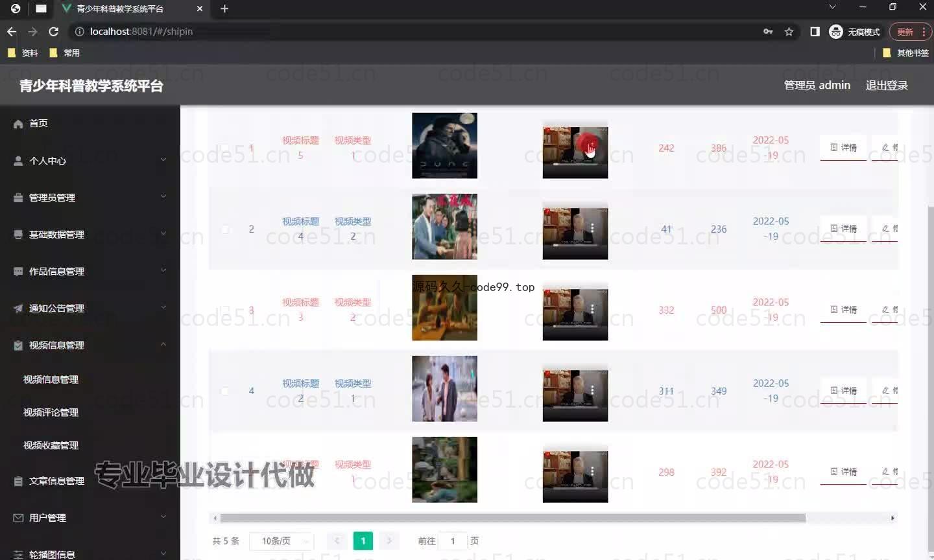Open the 首页 menu entry
This screenshot has height=560, width=934.
(90, 123)
